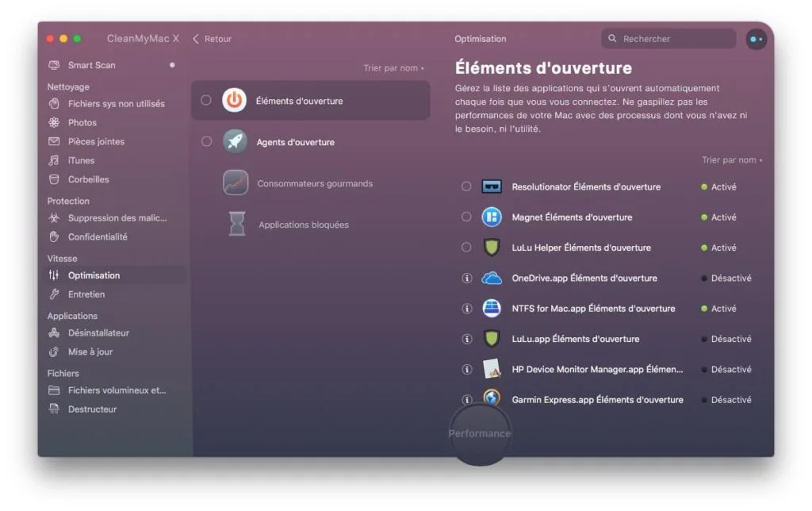Go back with Retour button
The width and height of the screenshot is (812, 511).
[212, 39]
